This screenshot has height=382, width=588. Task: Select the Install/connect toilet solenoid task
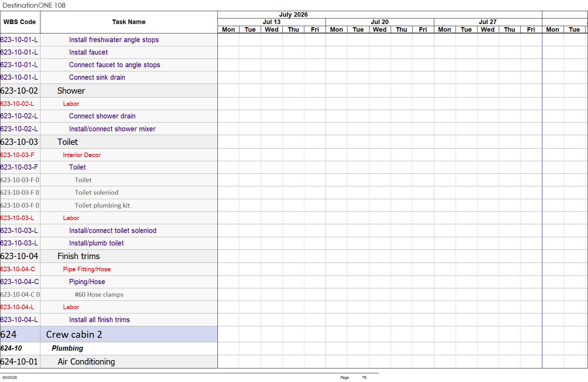click(113, 231)
